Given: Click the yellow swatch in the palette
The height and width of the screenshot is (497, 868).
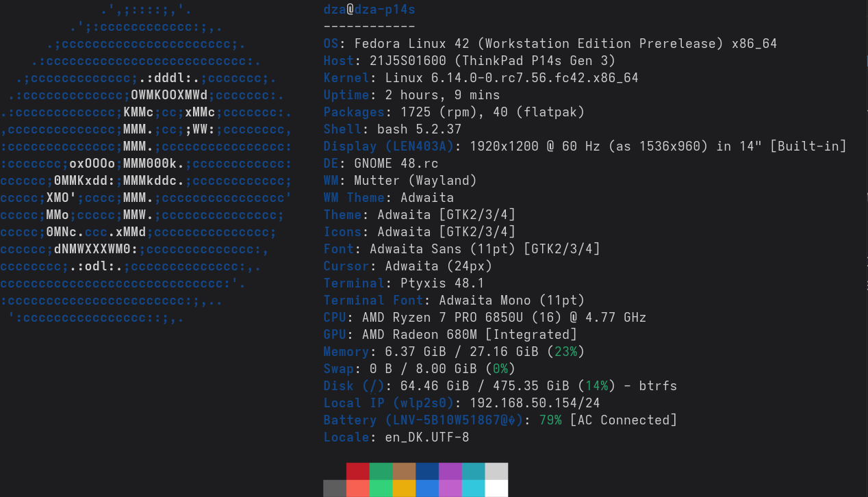Looking at the screenshot, I should click(x=405, y=488).
